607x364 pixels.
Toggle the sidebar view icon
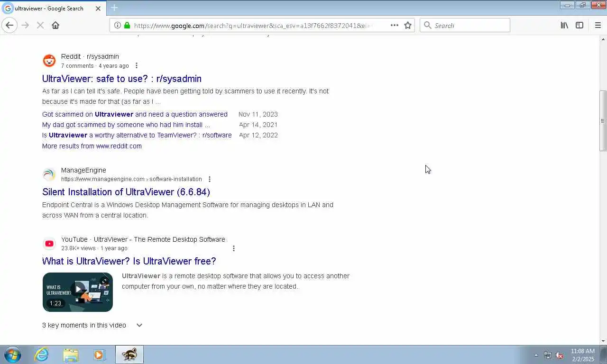(x=579, y=25)
